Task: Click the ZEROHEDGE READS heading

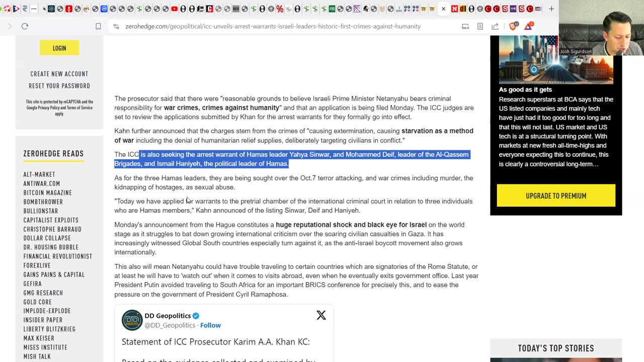Action: 53,154
